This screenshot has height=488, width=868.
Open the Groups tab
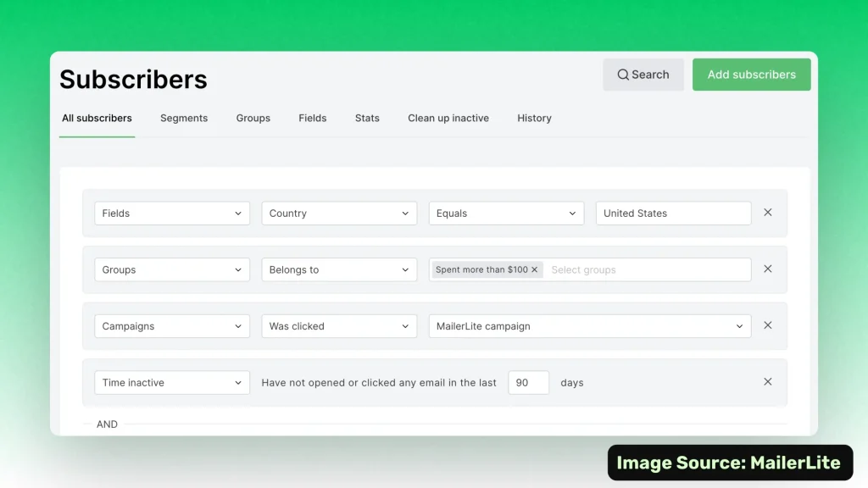tap(253, 118)
